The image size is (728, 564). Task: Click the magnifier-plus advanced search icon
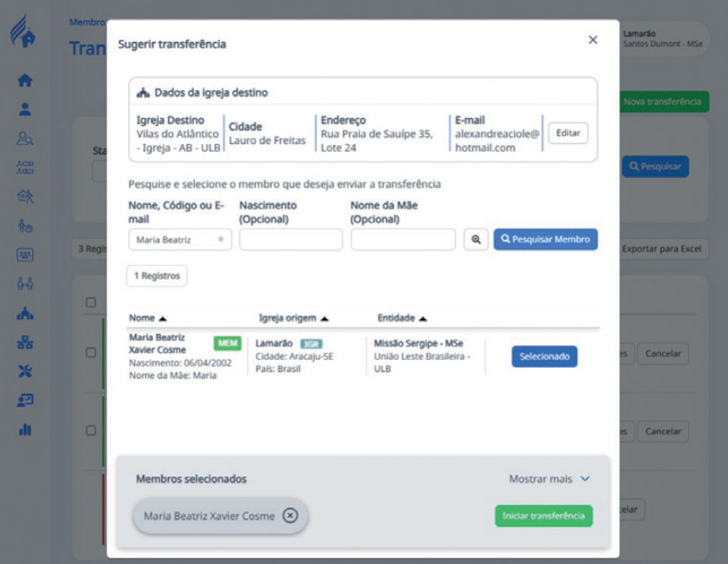tap(476, 240)
